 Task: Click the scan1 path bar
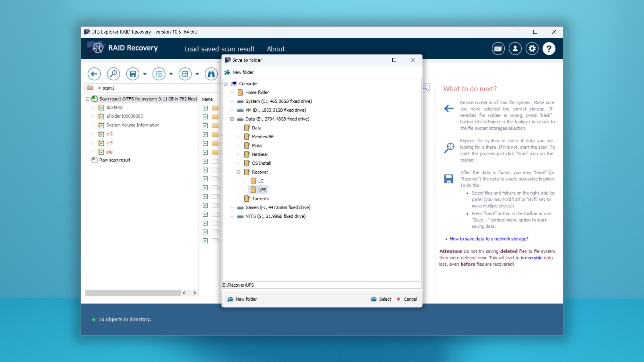153,88
